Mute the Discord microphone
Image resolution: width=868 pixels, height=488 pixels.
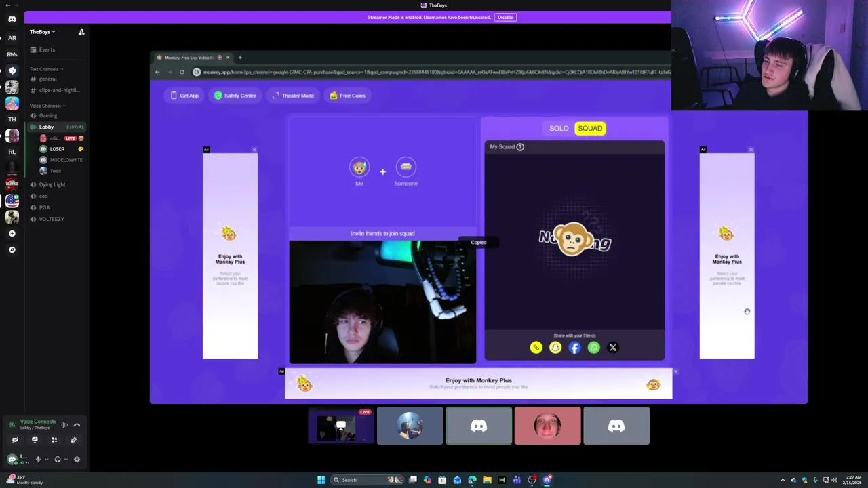38,460
